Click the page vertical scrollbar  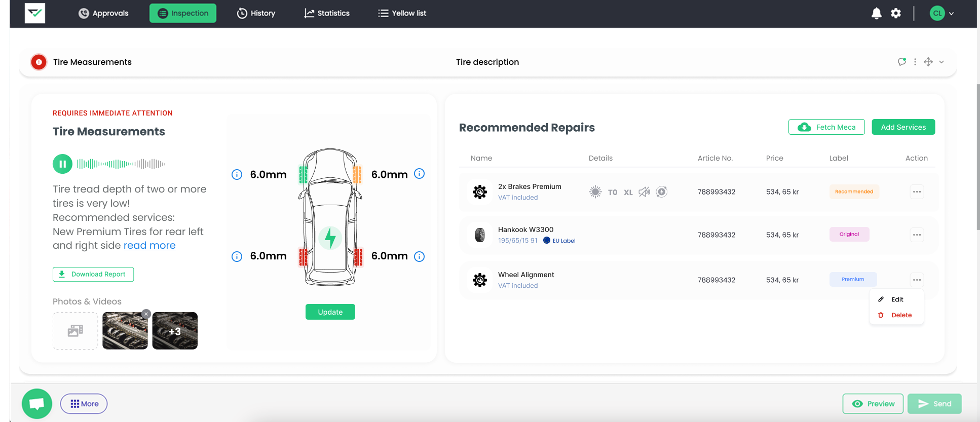click(x=978, y=157)
